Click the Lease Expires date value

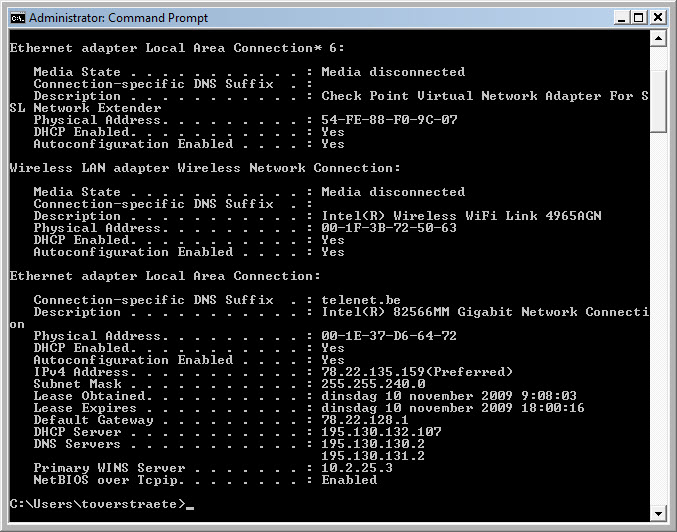pos(453,408)
